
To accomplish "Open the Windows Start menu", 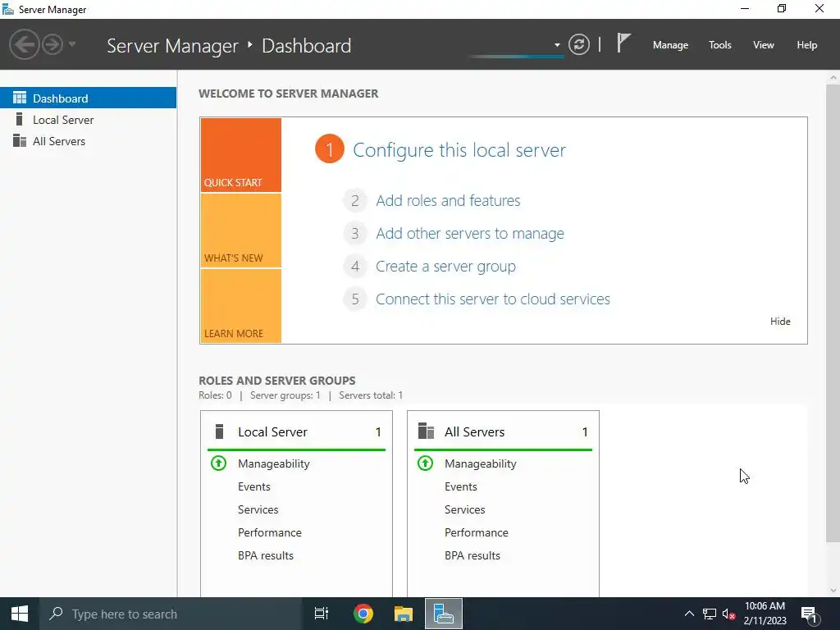I will [x=20, y=614].
